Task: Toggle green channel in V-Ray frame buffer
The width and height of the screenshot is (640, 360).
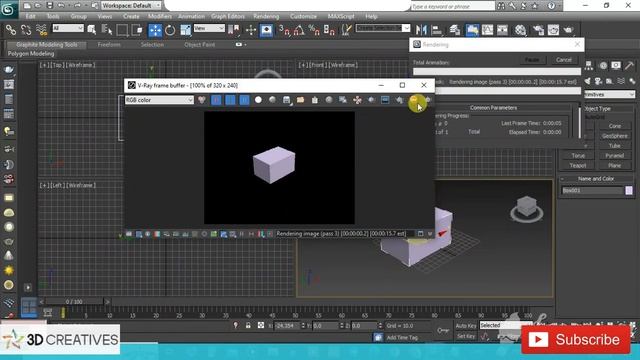Action: tap(230, 100)
